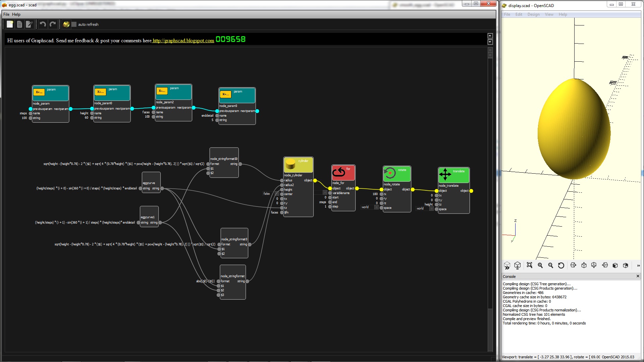
Task: Click the edit document pencil icon
Action: click(x=29, y=24)
